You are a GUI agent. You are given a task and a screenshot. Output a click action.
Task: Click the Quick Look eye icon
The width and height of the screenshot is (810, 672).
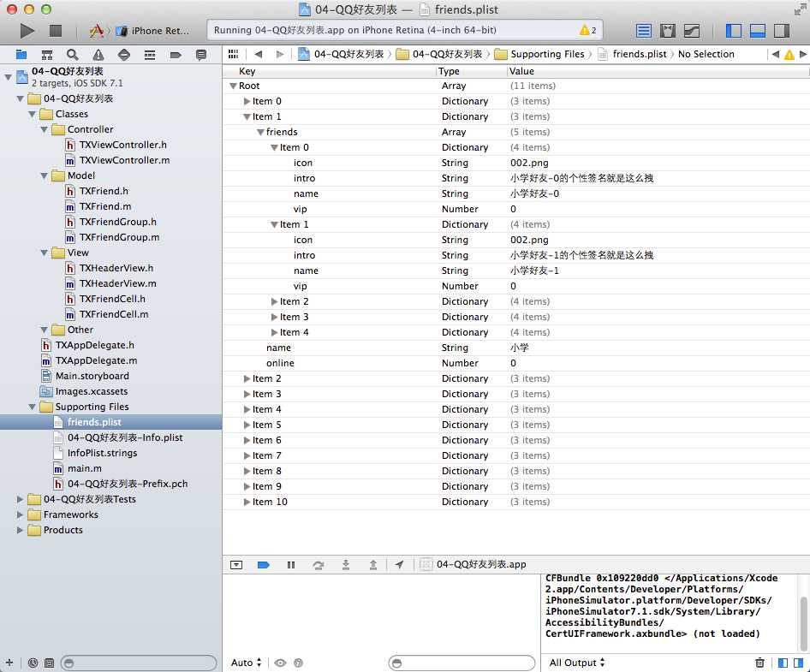click(280, 663)
